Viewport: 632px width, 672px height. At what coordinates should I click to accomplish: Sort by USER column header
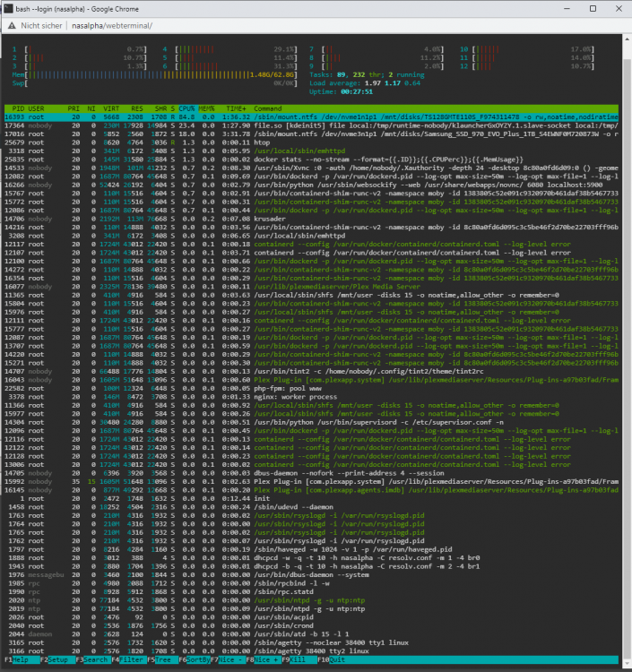tap(36, 108)
